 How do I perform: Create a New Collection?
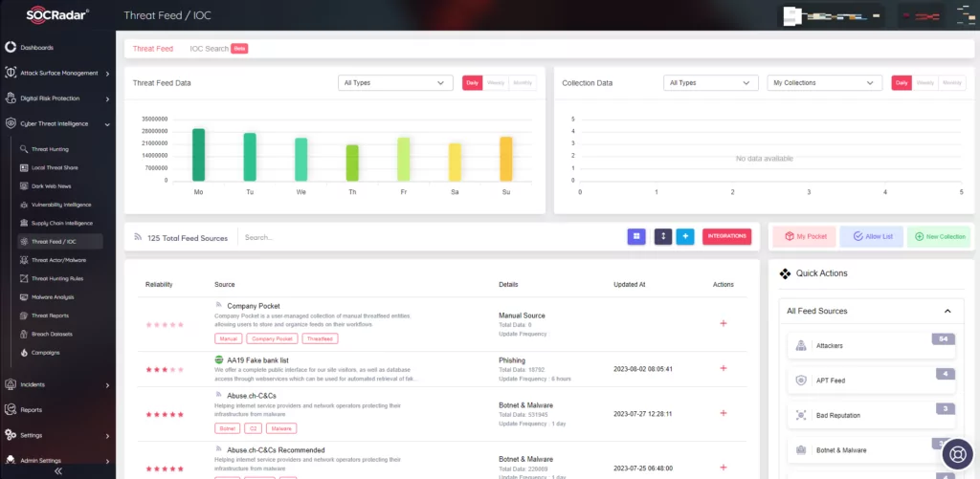pyautogui.click(x=939, y=237)
